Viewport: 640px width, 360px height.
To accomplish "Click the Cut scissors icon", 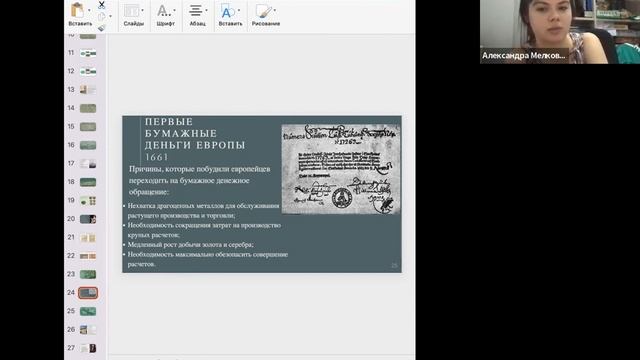I will [x=102, y=5].
